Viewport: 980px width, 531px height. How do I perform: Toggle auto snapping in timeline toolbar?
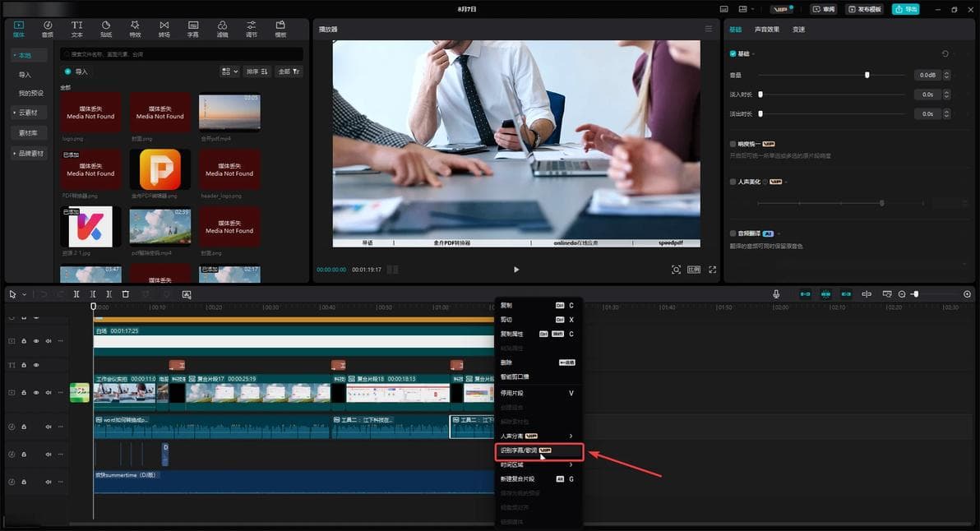(825, 294)
